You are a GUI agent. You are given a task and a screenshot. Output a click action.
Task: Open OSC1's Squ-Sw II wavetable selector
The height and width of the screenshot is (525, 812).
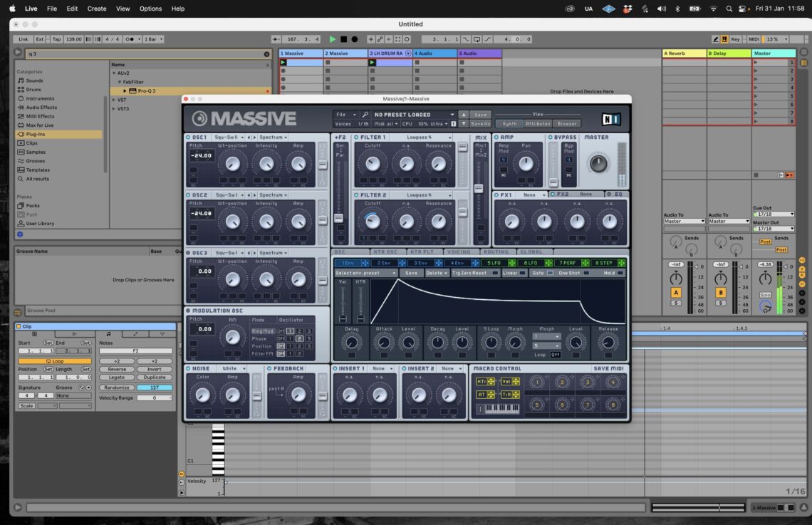point(226,137)
